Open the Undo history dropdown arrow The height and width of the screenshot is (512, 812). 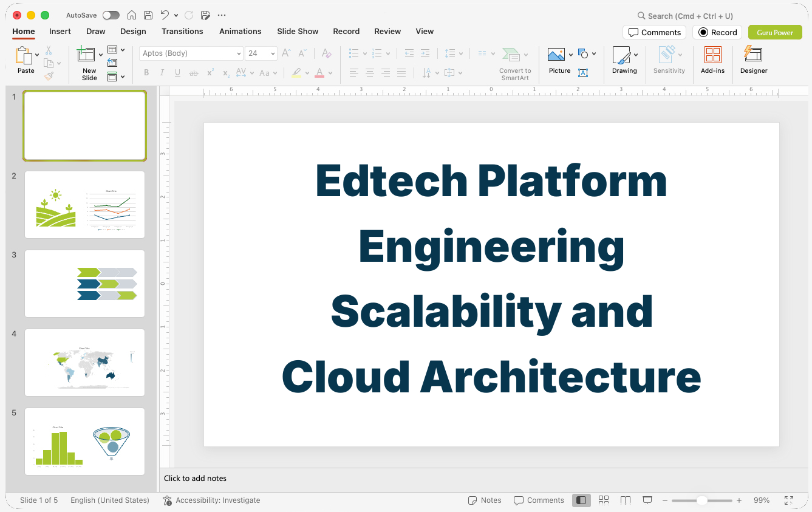coord(176,15)
